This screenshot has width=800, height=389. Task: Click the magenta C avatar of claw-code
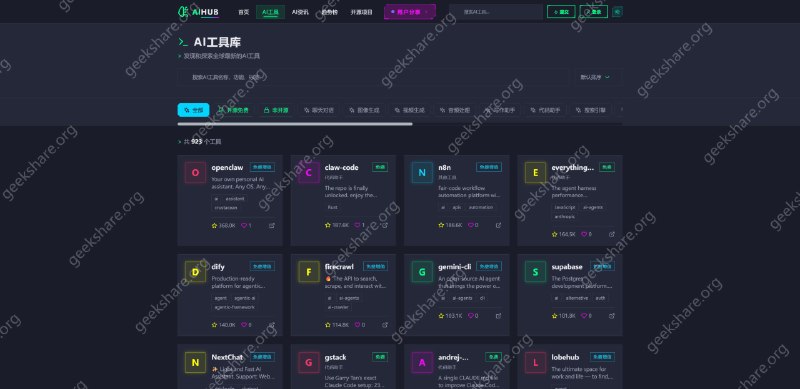pyautogui.click(x=309, y=173)
